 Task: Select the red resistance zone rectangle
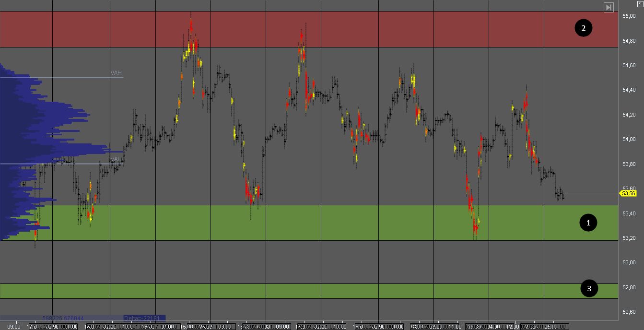[x=307, y=29]
